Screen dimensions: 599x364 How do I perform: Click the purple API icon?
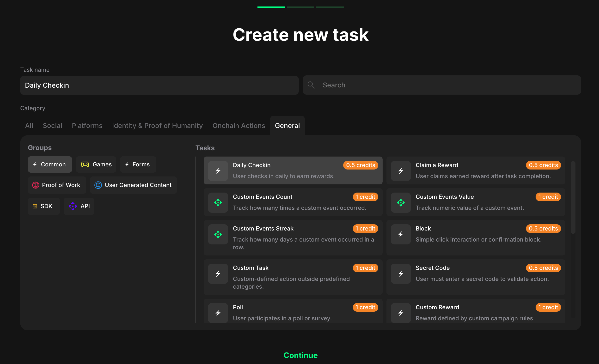(73, 206)
